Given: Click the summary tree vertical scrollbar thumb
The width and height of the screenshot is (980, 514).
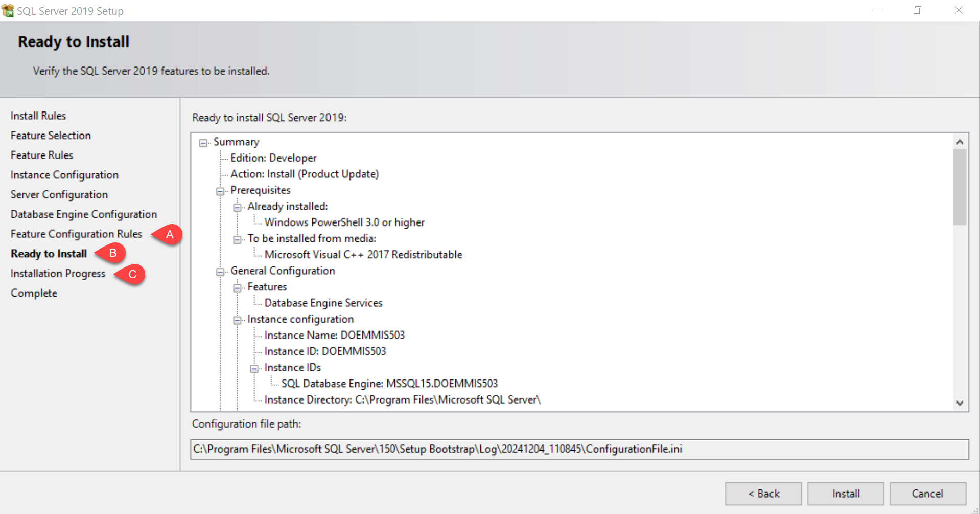Looking at the screenshot, I should (x=960, y=187).
